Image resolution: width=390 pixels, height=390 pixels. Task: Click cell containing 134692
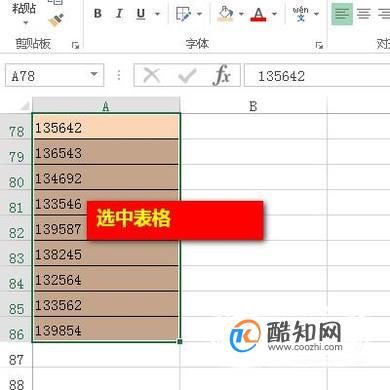106,177
